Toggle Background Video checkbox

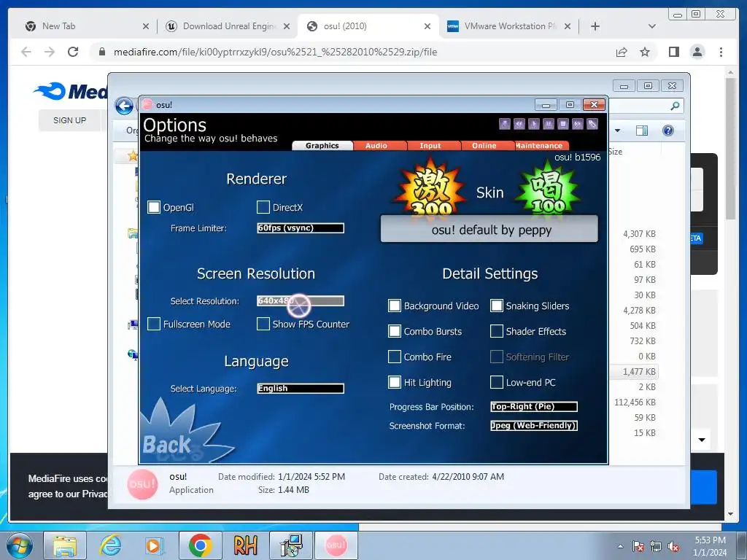click(x=395, y=306)
